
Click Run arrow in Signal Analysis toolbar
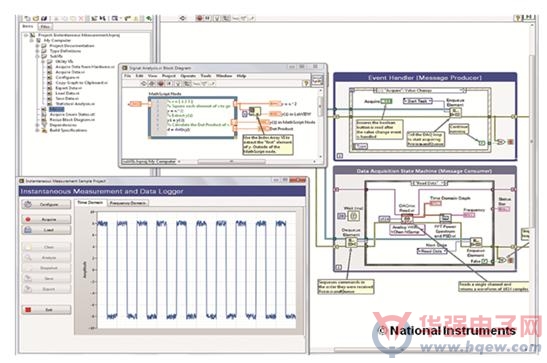click(143, 83)
